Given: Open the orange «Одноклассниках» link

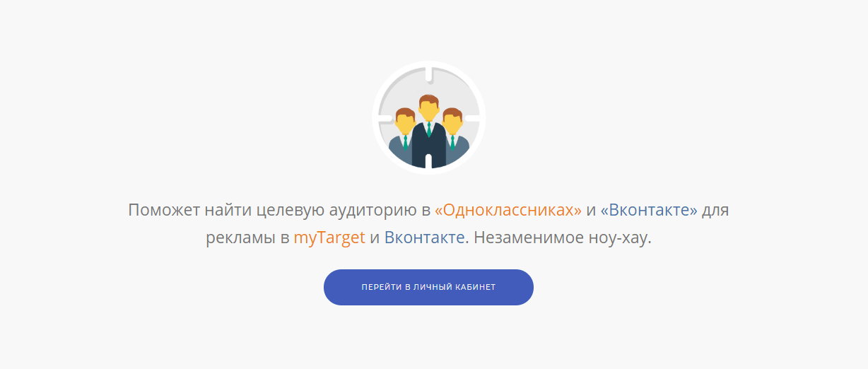Looking at the screenshot, I should click(508, 210).
